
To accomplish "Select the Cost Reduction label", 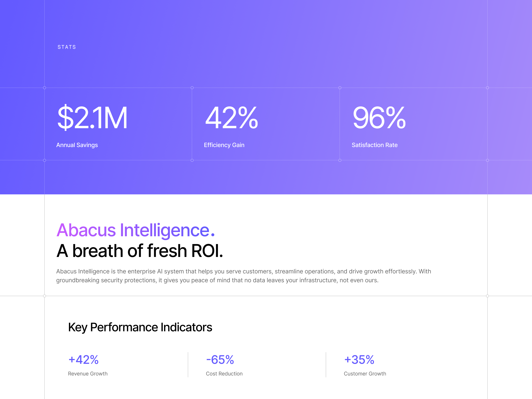I will (x=224, y=374).
